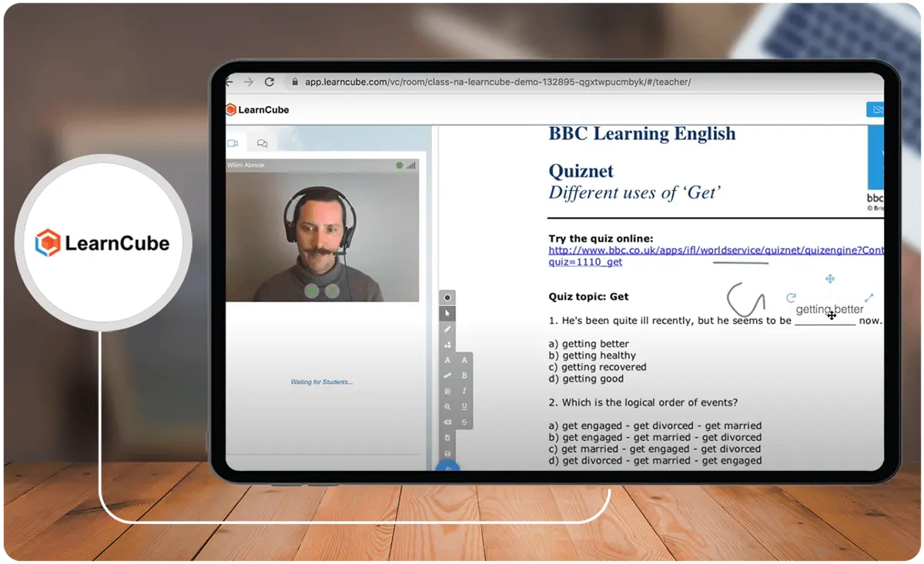
Task: Click the padlock icon in address bar
Action: click(x=293, y=82)
